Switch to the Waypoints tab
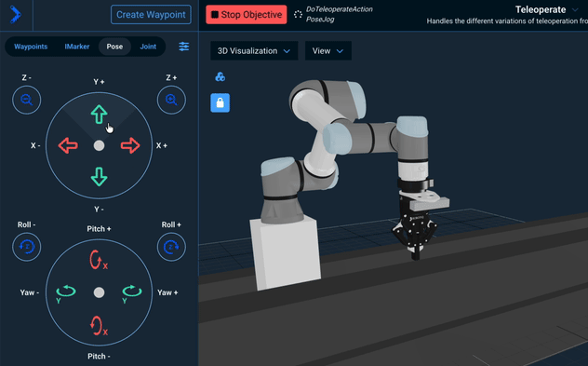This screenshot has width=588, height=366. coord(31,47)
